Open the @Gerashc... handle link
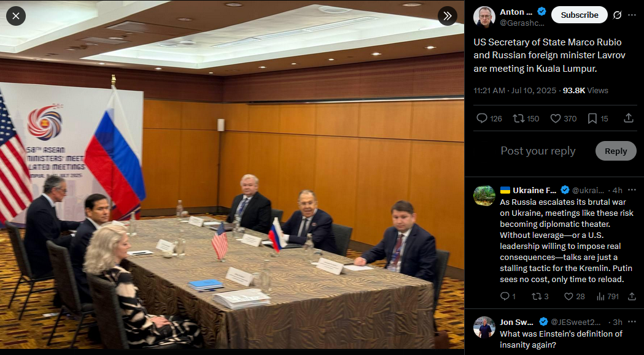The image size is (644, 355). [522, 23]
